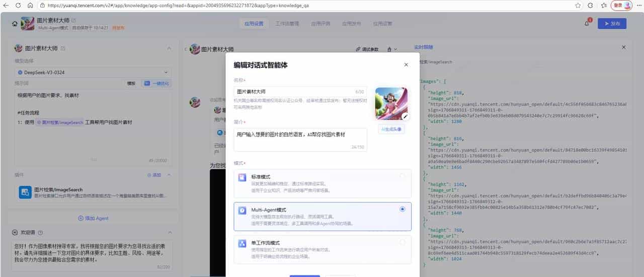Collapse the 图片素材大师 agent settings panel
Image resolution: width=644 pixels, height=277 pixels.
coord(169,48)
